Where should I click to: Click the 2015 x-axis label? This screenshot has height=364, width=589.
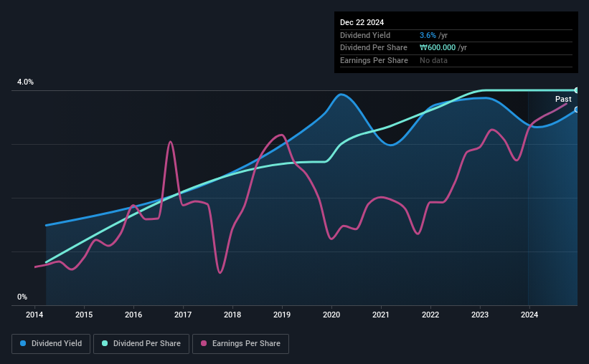[x=84, y=315]
